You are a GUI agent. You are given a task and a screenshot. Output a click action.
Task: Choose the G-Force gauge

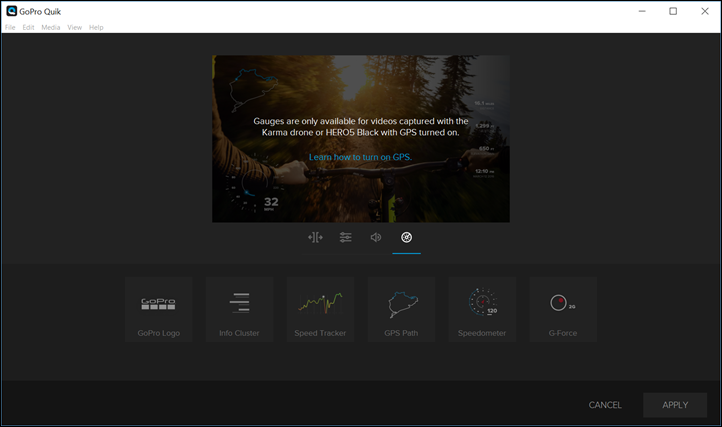coord(563,310)
